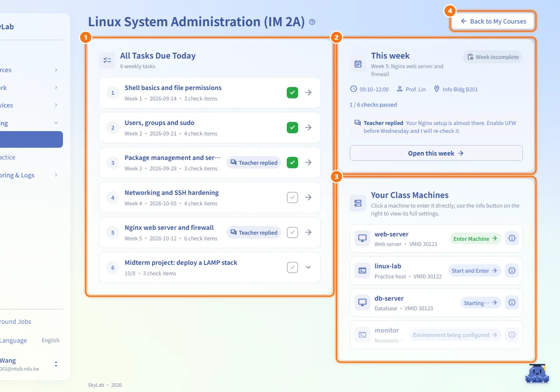Click the Your Class Machines server icon
This screenshot has height=392, width=560.
click(x=358, y=203)
